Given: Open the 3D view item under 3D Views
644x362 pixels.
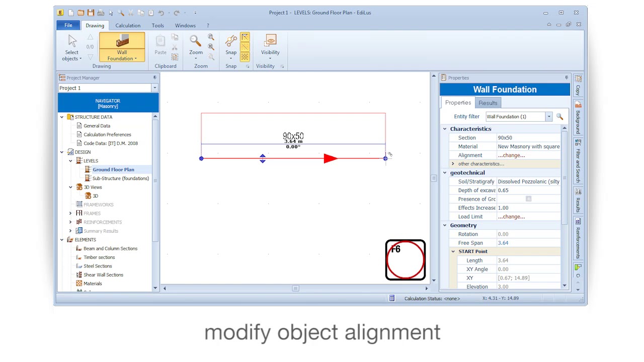Looking at the screenshot, I should pyautogui.click(x=95, y=196).
